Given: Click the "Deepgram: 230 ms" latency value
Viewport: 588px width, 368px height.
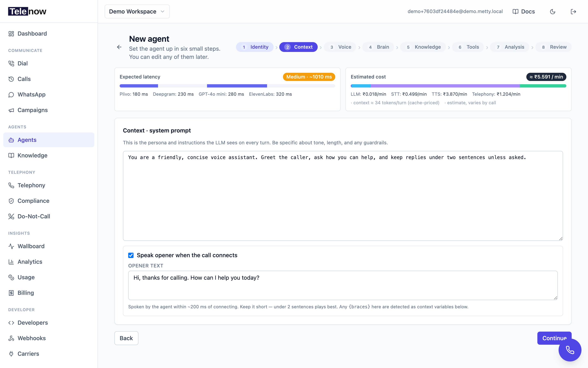Looking at the screenshot, I should [173, 94].
